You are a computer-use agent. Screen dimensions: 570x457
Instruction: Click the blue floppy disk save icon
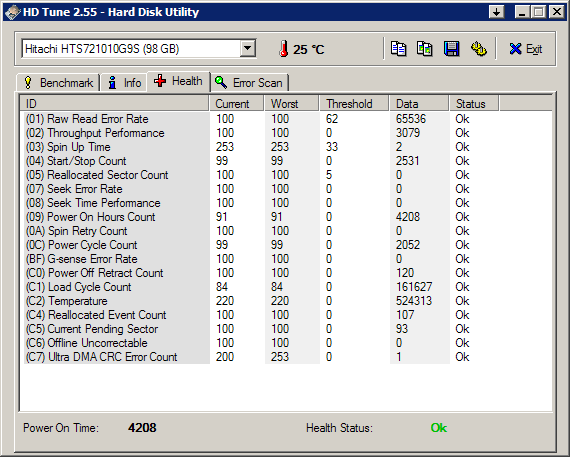tap(451, 49)
